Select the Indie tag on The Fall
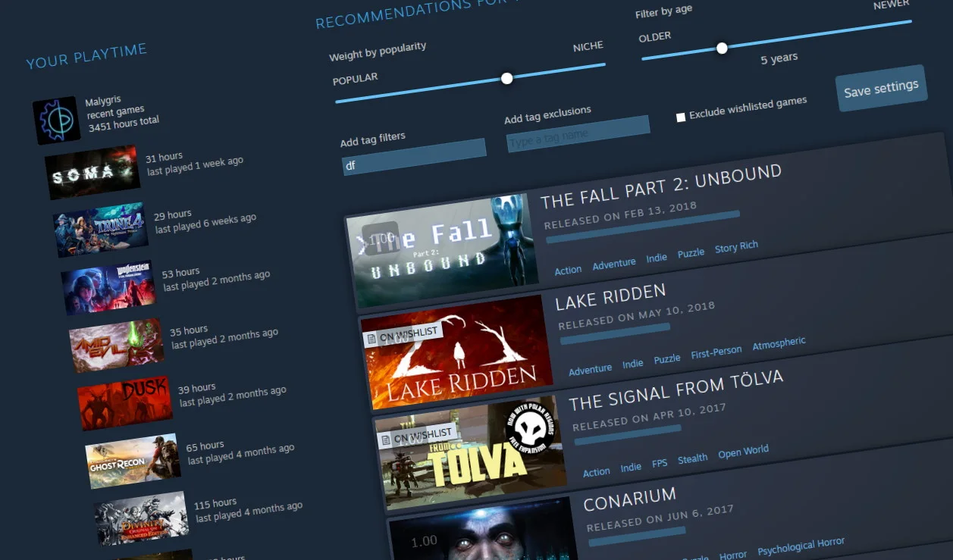Image resolution: width=953 pixels, height=560 pixels. (x=657, y=258)
